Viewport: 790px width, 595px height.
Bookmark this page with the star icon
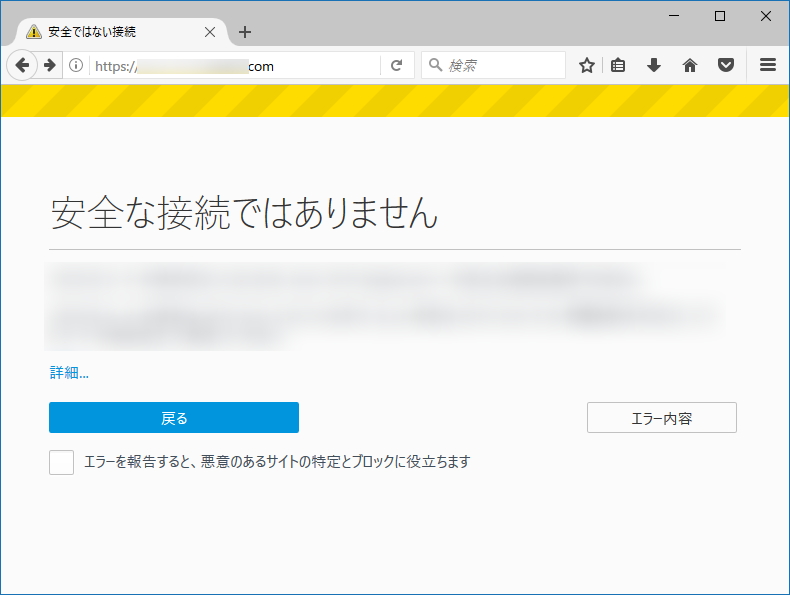tap(586, 65)
